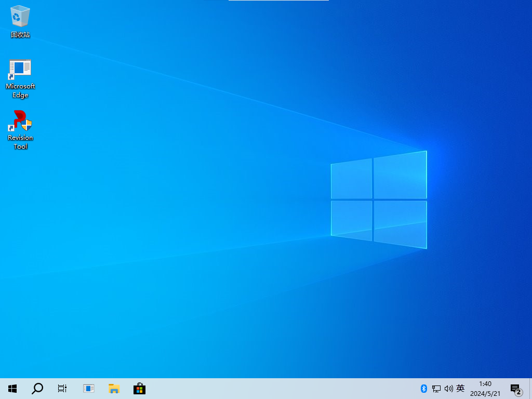Open network status tray icon
Screen dimensions: 532x399
[x=436, y=389]
